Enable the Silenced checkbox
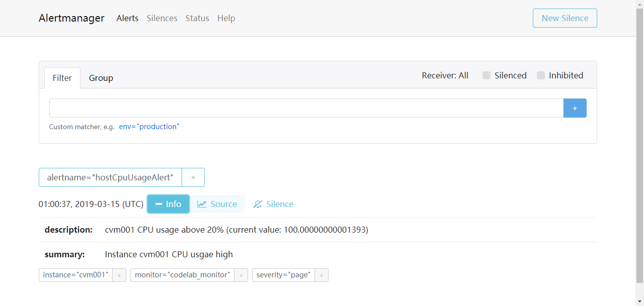This screenshot has width=644, height=306. click(486, 75)
